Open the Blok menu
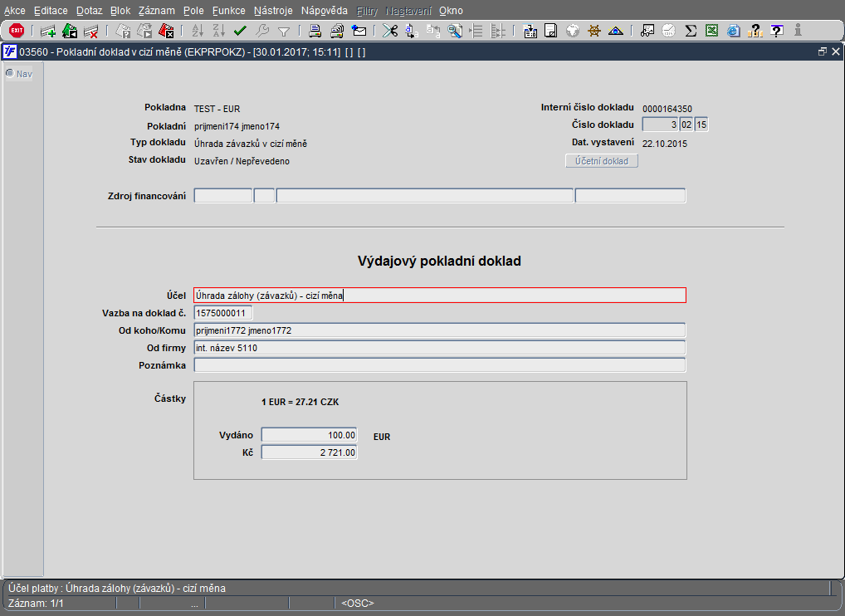The width and height of the screenshot is (845, 616). (120, 11)
